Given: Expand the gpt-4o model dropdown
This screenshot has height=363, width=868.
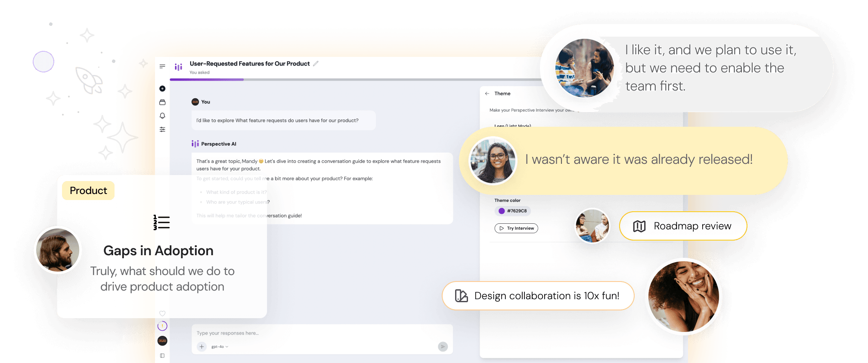Looking at the screenshot, I should [220, 347].
